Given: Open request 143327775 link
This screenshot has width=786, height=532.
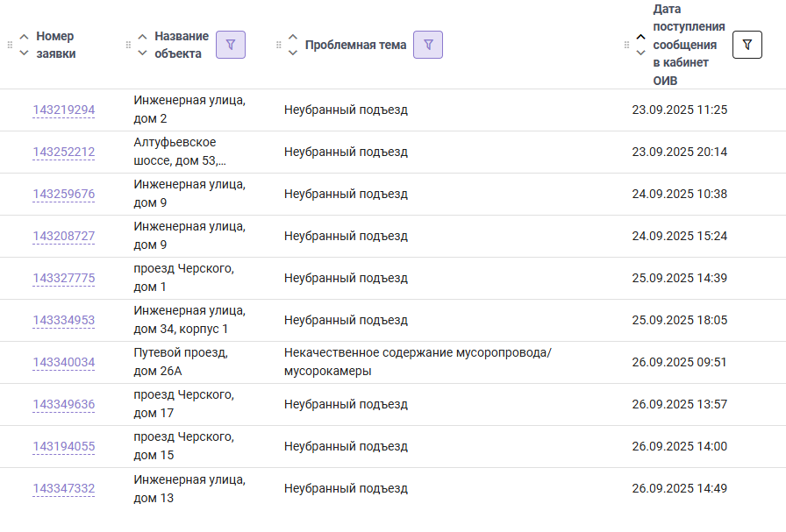Looking at the screenshot, I should pyautogui.click(x=64, y=278).
